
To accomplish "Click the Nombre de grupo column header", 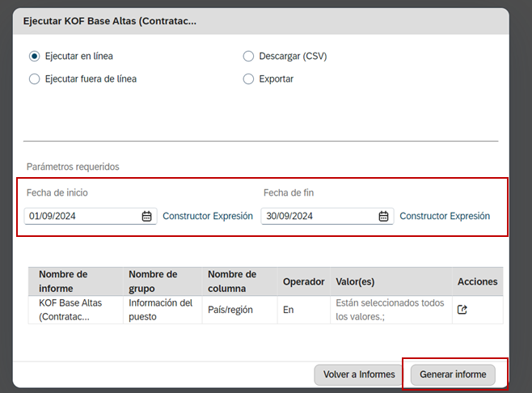I will point(152,281).
